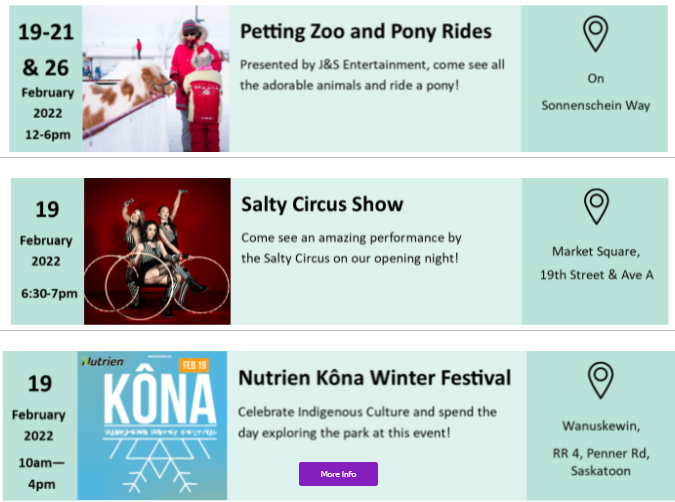Viewport: 675px width, 502px height.
Task: Click the location pin above Market Square
Action: (596, 206)
